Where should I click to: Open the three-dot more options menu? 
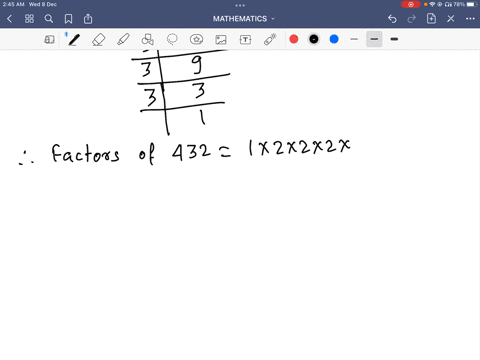470,19
